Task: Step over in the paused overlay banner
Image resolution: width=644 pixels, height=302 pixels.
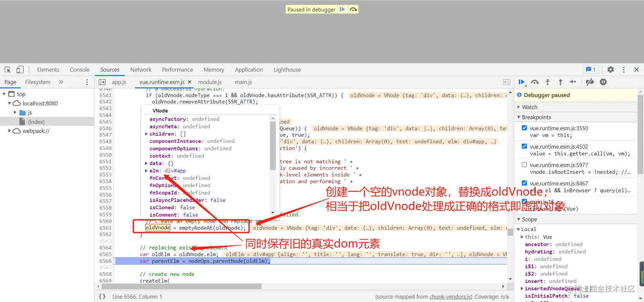Action: (353, 9)
